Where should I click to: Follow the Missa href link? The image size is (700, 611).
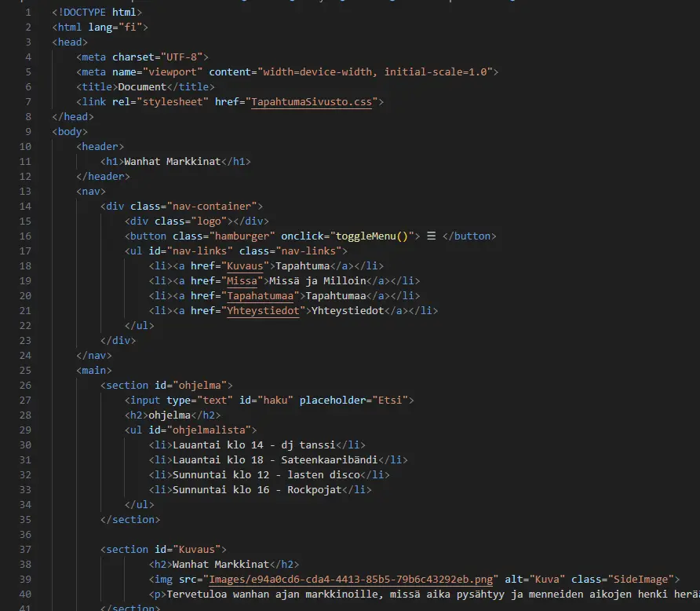242,281
